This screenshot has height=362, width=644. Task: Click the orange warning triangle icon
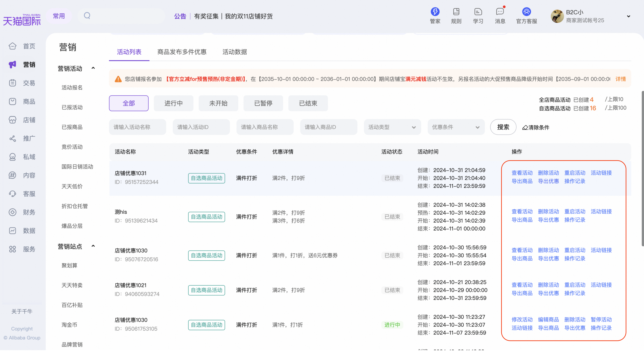click(118, 79)
